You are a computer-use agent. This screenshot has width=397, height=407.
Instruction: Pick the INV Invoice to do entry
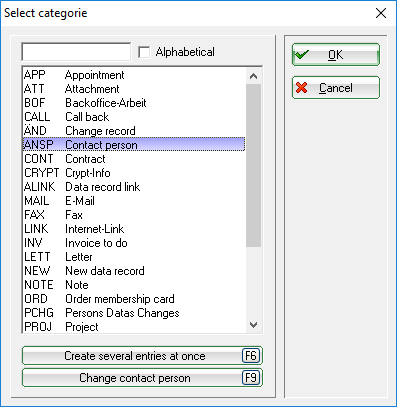134,243
